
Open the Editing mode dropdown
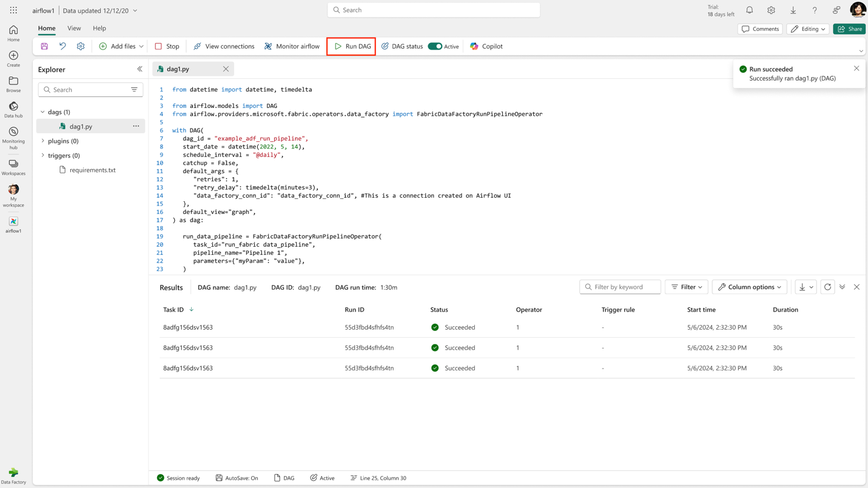(x=808, y=29)
